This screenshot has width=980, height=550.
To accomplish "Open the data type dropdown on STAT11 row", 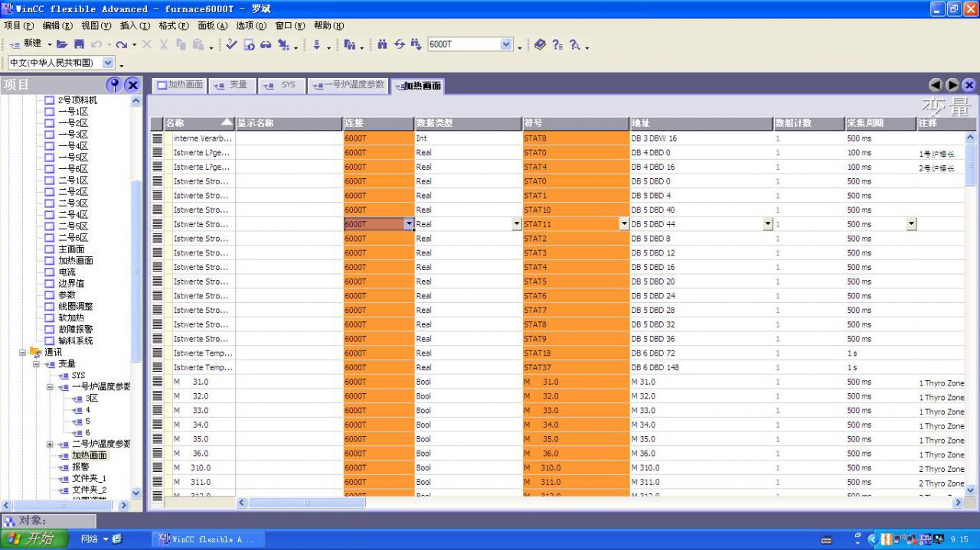I will 516,223.
